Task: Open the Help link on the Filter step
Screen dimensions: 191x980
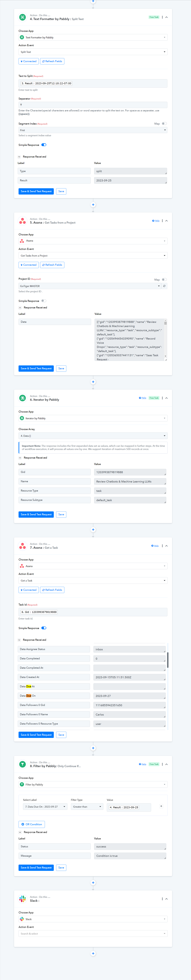Action: (x=143, y=764)
